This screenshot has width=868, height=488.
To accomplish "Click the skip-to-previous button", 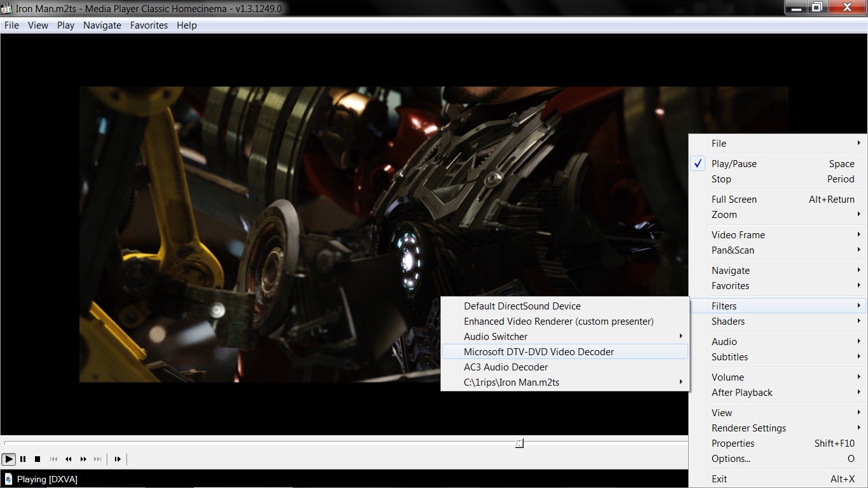I will point(53,459).
